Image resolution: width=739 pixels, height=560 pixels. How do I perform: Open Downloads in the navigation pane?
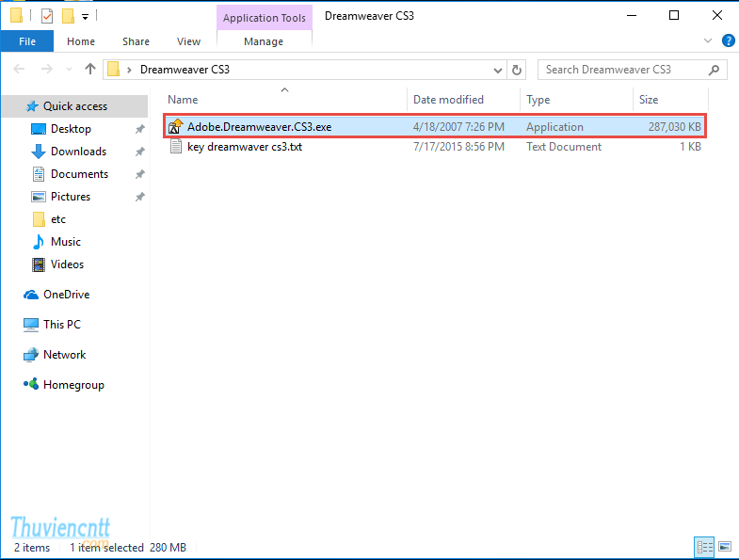[x=78, y=152]
